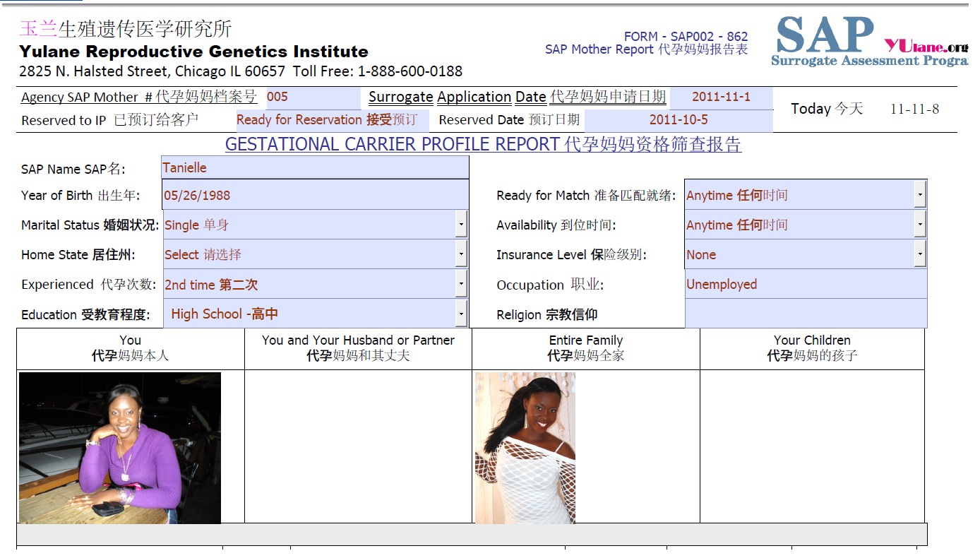Viewport: 980px width, 558px height.
Task: Click the FORM - SAP002 - 862 text
Action: 686,36
